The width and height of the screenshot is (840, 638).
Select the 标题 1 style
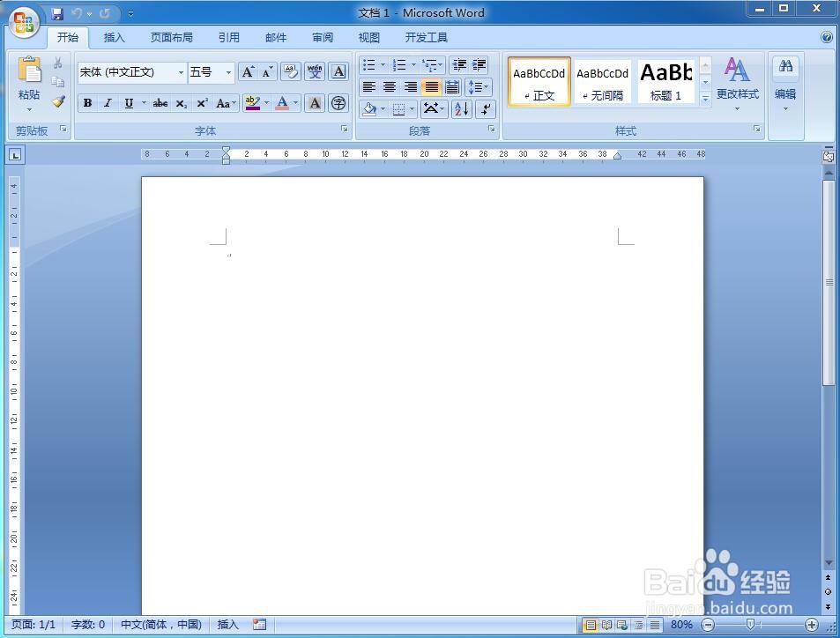tap(665, 81)
